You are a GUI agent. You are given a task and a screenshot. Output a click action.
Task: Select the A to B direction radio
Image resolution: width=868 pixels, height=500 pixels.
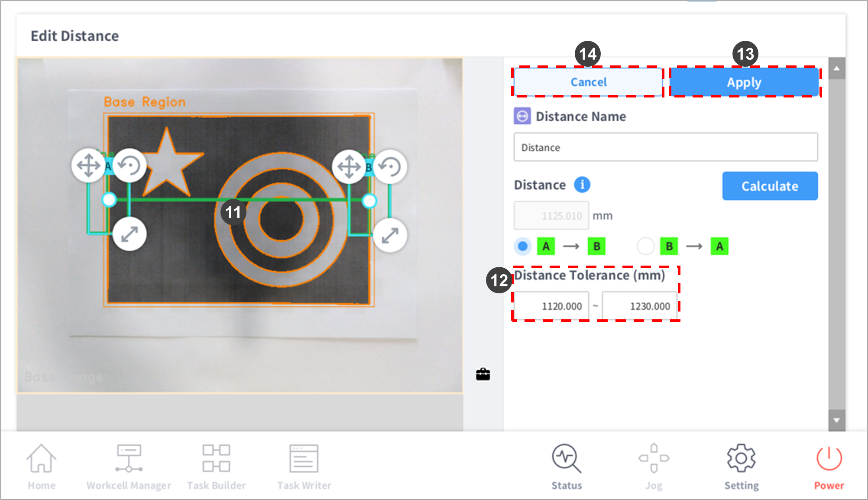tap(523, 246)
